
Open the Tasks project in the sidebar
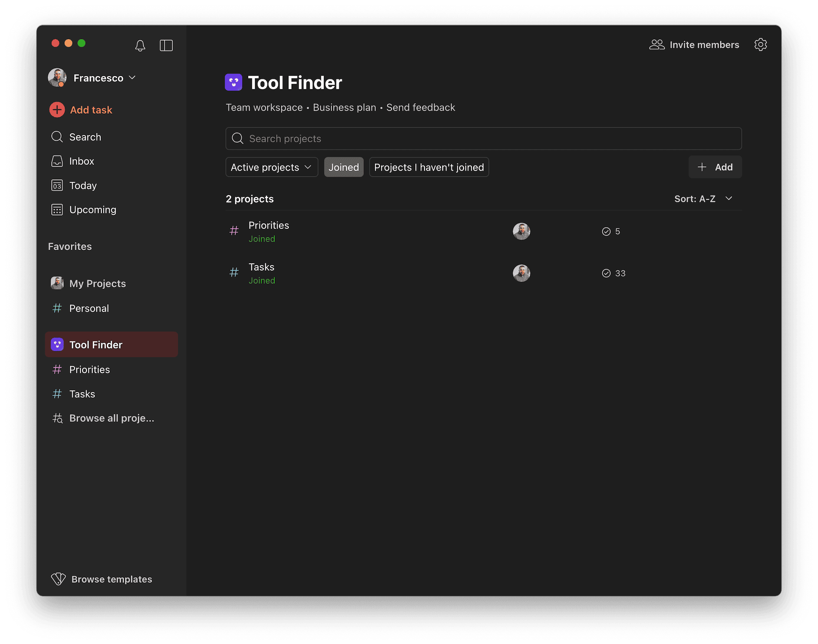(x=82, y=394)
